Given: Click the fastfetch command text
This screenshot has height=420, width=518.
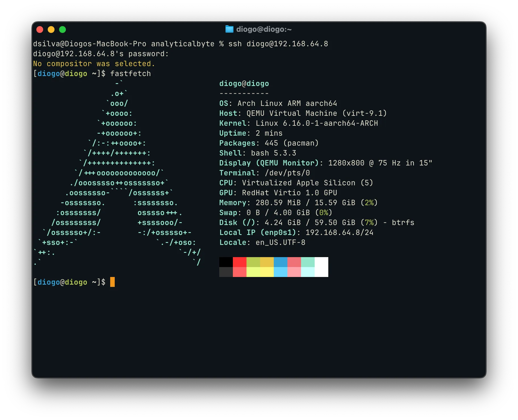Looking at the screenshot, I should tap(130, 74).
